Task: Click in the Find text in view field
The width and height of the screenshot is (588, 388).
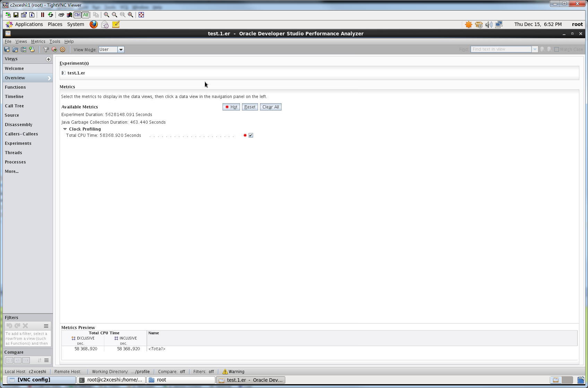Action: [501, 50]
